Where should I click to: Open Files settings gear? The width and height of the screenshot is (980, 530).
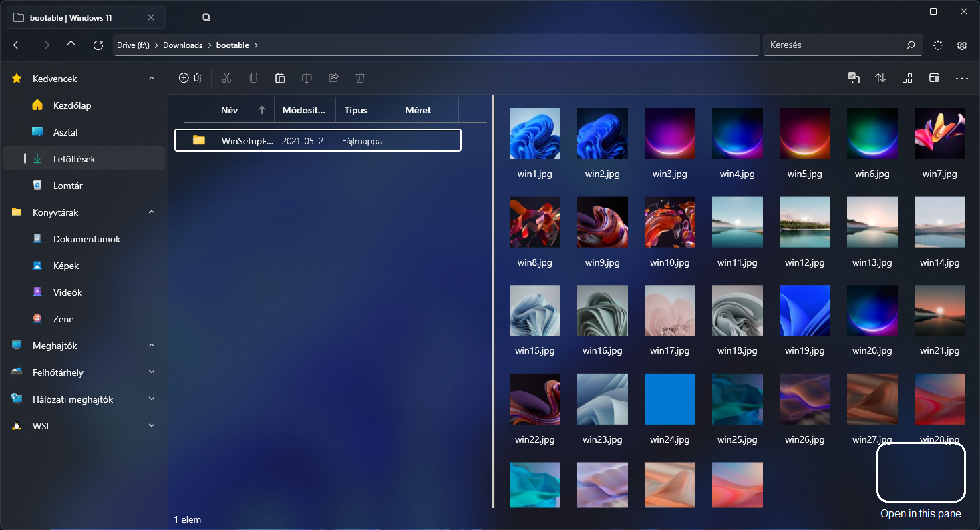[x=962, y=45]
